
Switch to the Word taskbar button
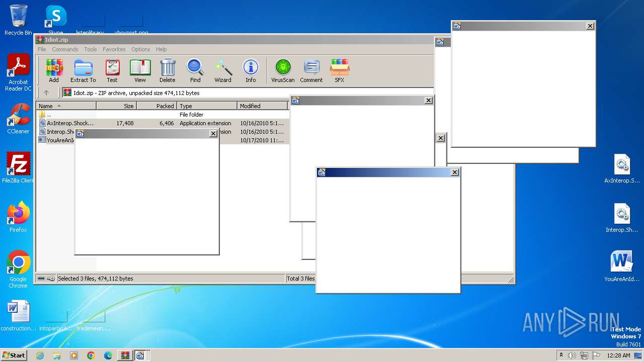(140, 355)
